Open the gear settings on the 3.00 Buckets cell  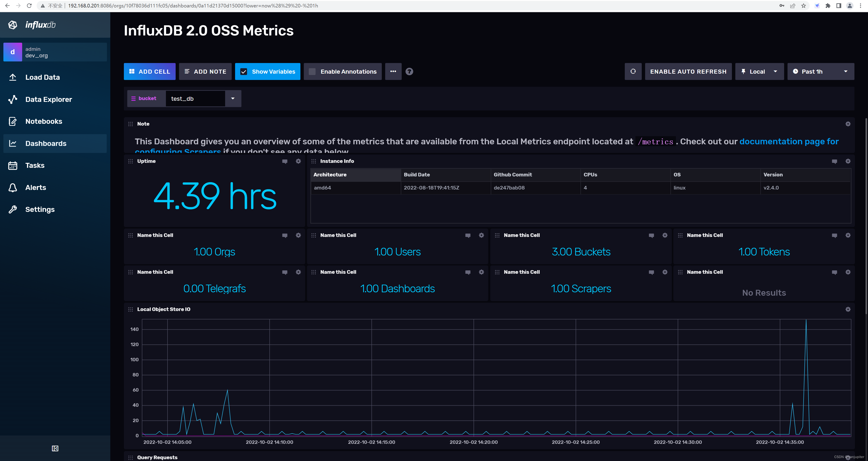point(665,235)
